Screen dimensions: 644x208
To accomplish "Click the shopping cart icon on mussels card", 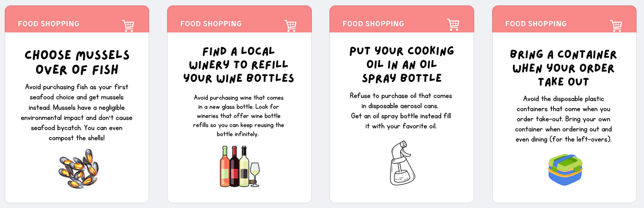I will pos(128,25).
